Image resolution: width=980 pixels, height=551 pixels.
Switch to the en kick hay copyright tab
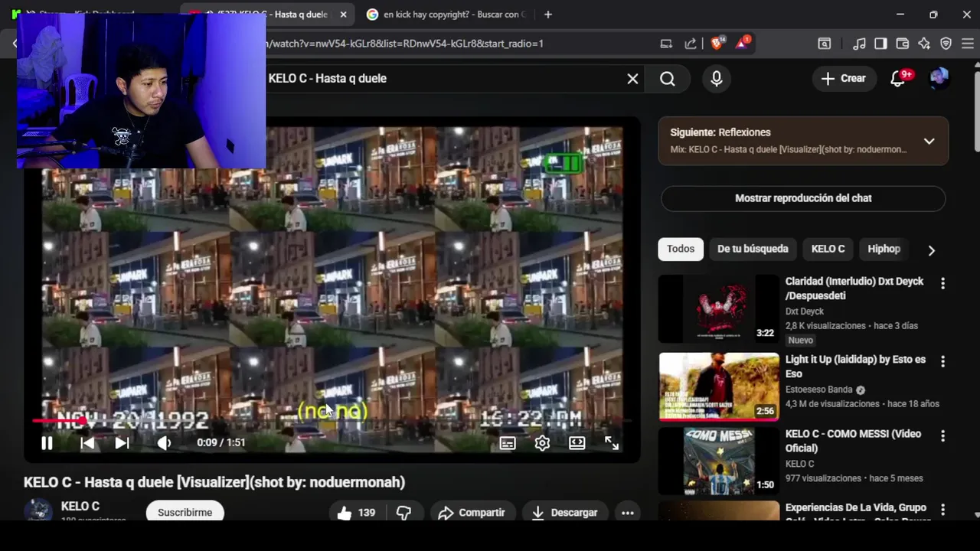447,15
